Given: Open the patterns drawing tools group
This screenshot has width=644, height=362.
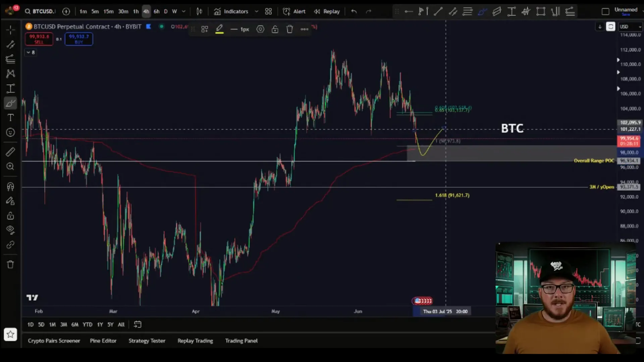Looking at the screenshot, I should pos(10,74).
